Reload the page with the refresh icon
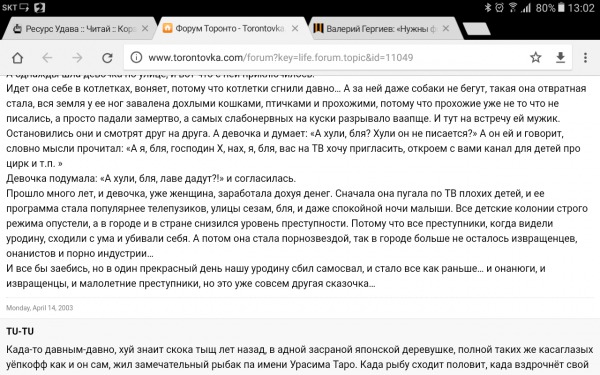 click(108, 58)
